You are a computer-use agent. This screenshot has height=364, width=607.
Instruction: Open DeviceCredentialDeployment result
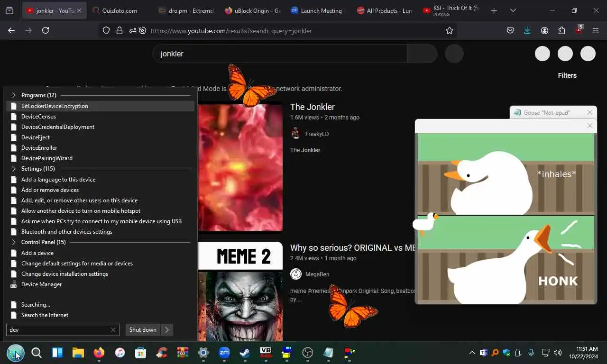[101, 127]
